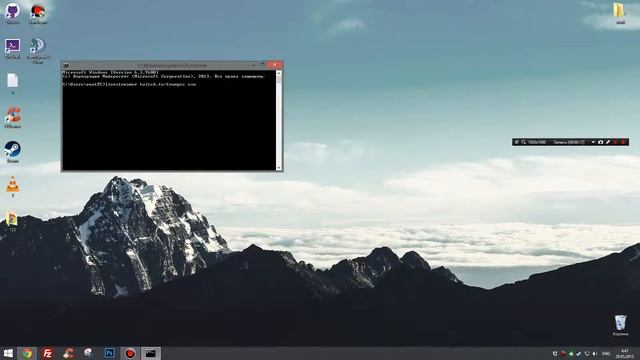Screen dimensions: 640x360
Task: Open the red CCleaner-style taskbar icon
Action: click(x=68, y=353)
